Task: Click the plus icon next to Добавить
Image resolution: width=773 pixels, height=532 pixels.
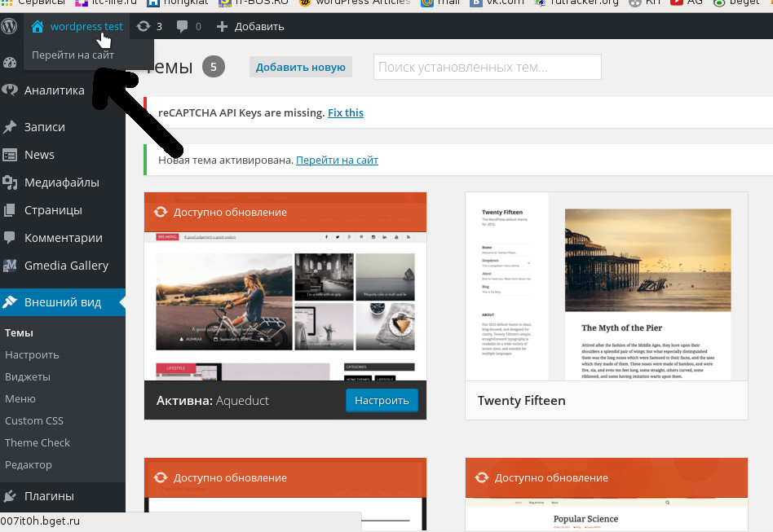Action: (222, 27)
